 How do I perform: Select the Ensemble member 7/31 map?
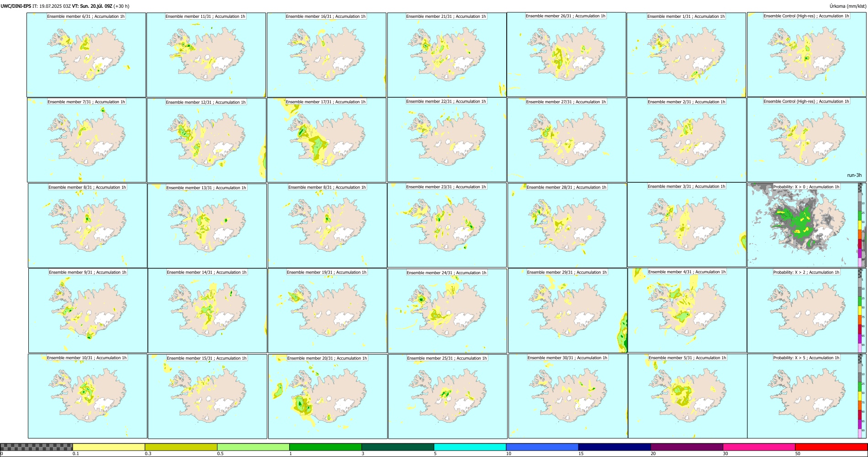pyautogui.click(x=87, y=140)
